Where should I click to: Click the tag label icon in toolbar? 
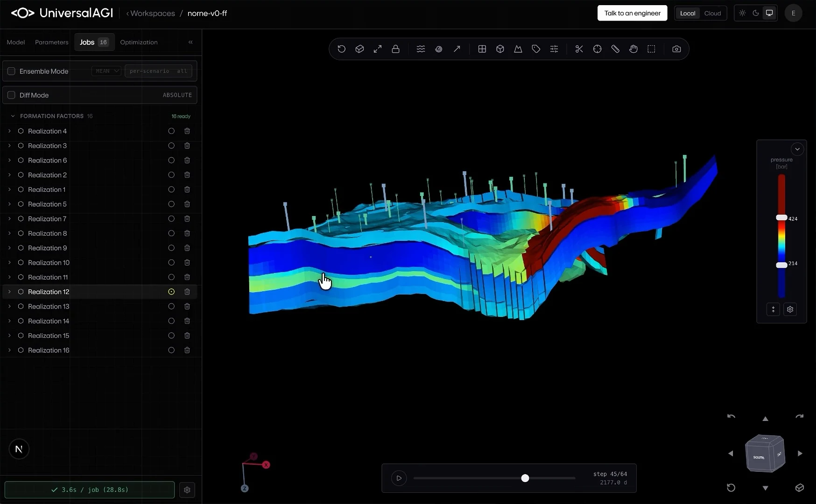[x=536, y=49]
